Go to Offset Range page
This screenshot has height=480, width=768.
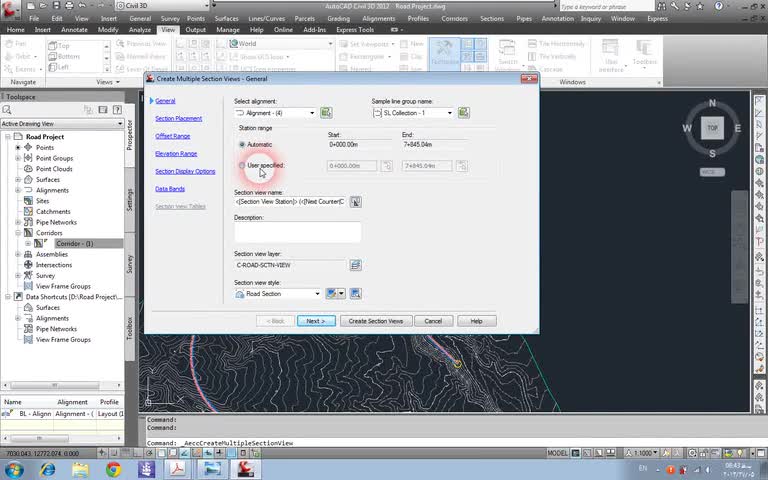[x=172, y=136]
